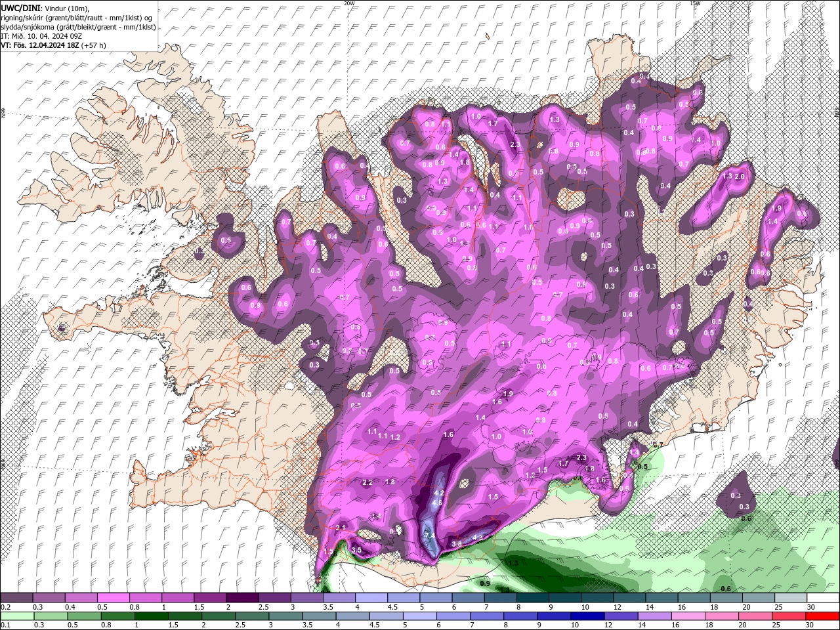This screenshot has height=630, width=840.
Task: Click the 7.4 precipitation value on map
Action: pos(430,536)
